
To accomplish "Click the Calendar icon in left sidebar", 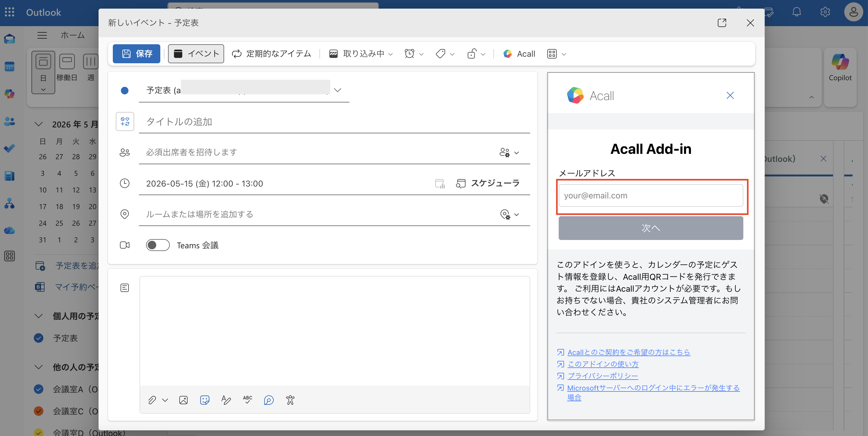I will [x=9, y=67].
